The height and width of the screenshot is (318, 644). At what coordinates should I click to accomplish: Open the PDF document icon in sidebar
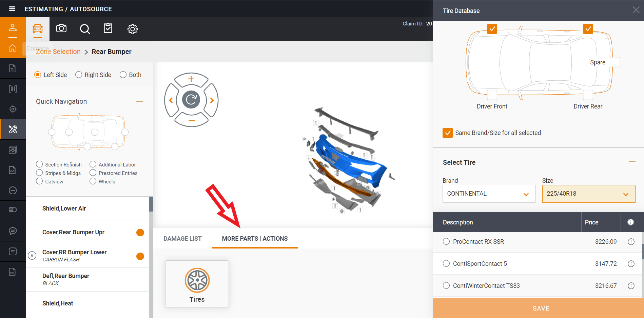[13, 271]
